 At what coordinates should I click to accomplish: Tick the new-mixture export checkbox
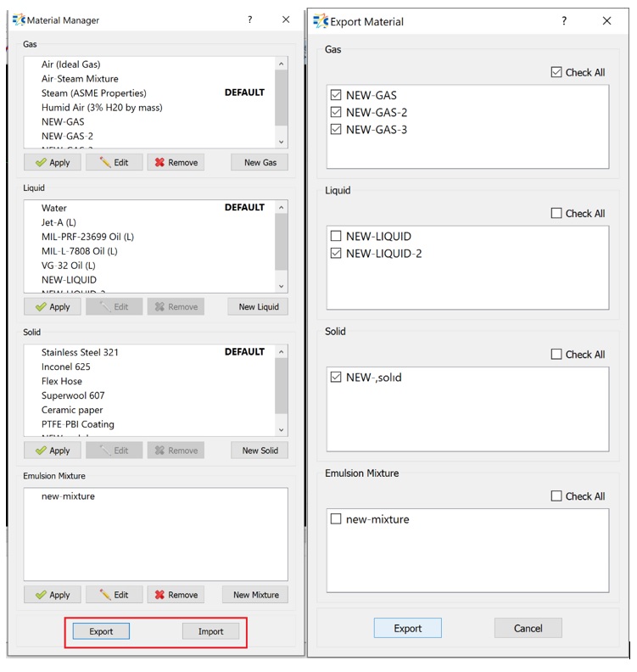pyautogui.click(x=336, y=519)
